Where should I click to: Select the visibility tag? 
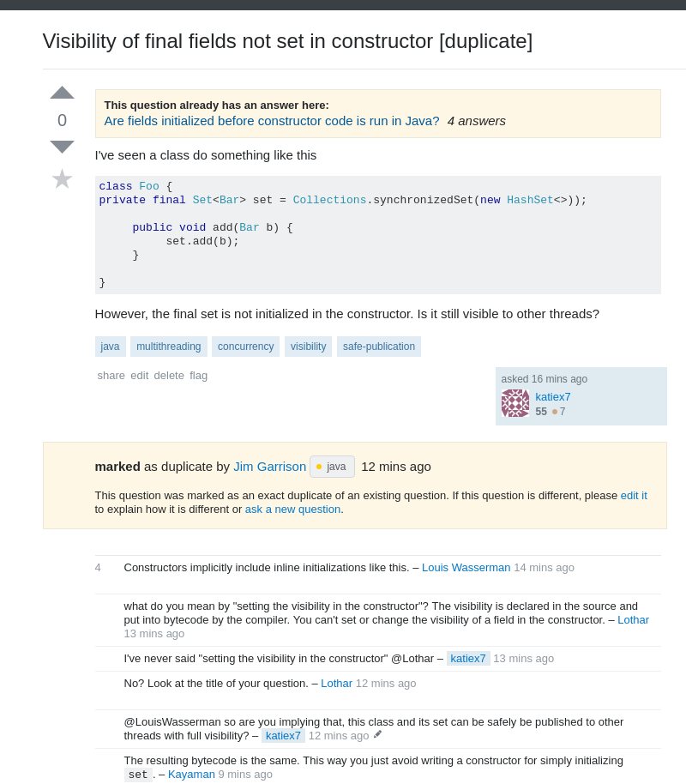tap(308, 347)
